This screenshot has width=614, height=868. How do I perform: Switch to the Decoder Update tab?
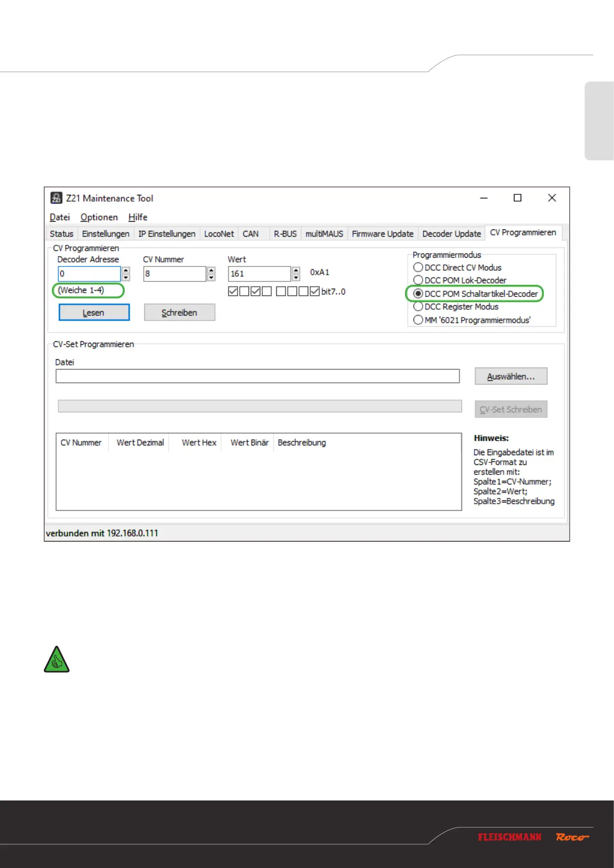(x=452, y=234)
